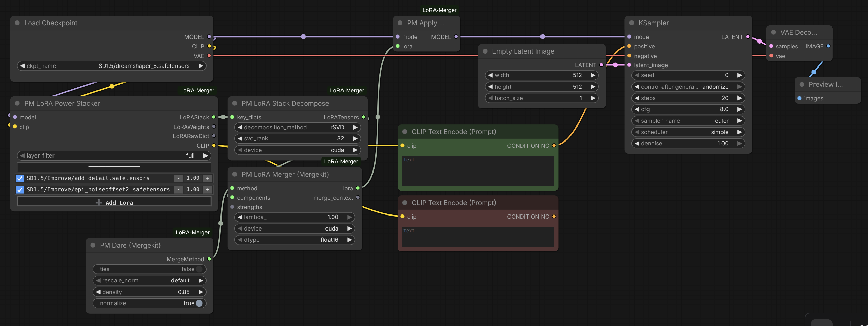868x326 pixels.
Task: Click the plus icon on Add Lora
Action: pyautogui.click(x=99, y=203)
